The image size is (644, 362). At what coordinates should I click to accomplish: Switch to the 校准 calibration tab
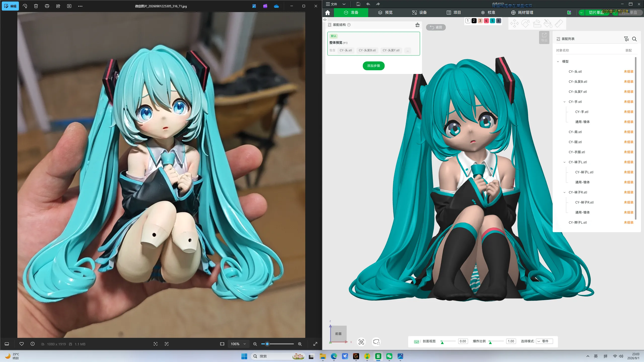click(x=488, y=13)
